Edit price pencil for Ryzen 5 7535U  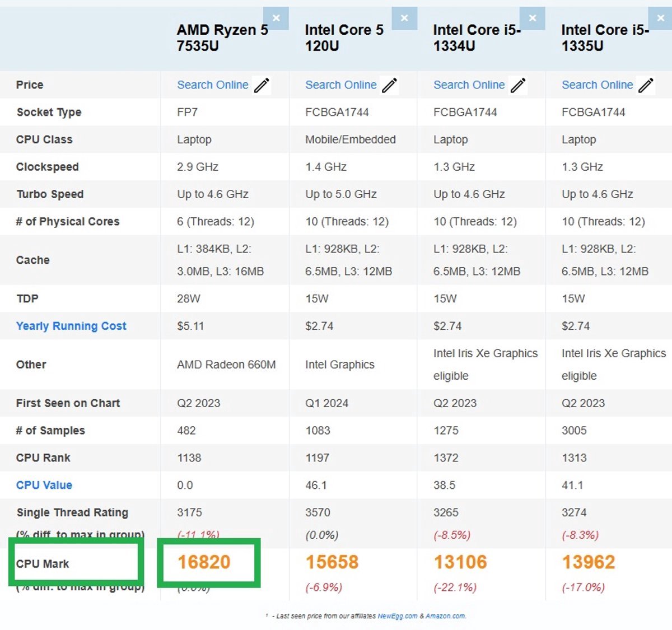262,85
